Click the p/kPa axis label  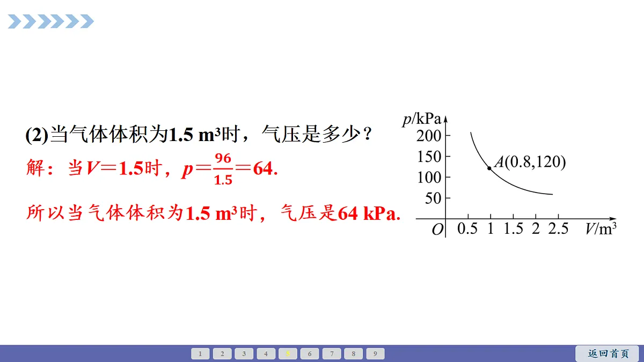422,119
